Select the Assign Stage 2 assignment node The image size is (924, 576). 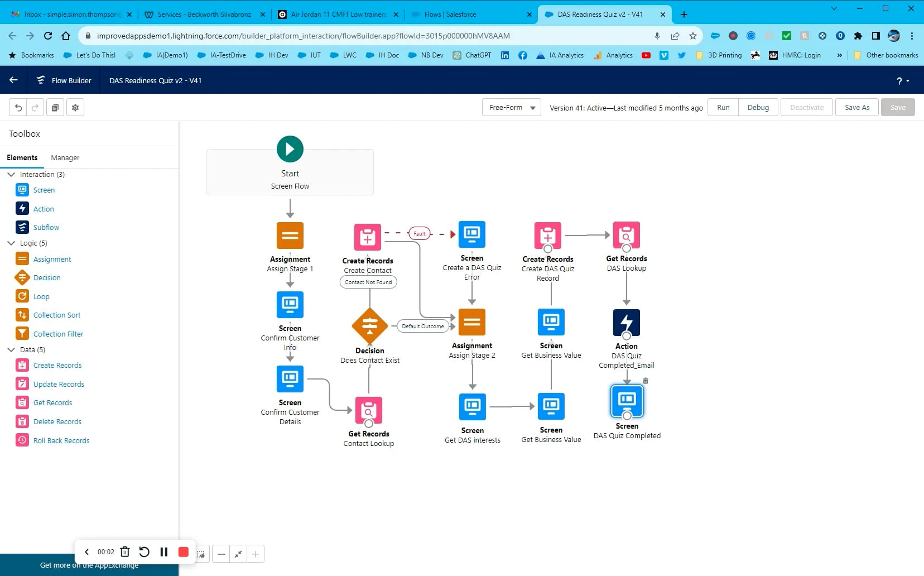click(x=472, y=322)
